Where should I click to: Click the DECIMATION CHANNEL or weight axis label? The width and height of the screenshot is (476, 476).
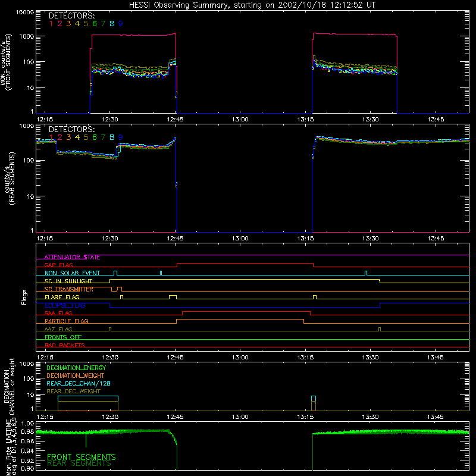coord(9,386)
